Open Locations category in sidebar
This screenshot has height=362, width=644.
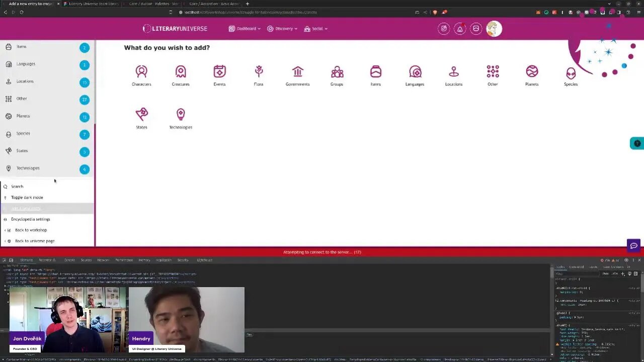(46, 81)
